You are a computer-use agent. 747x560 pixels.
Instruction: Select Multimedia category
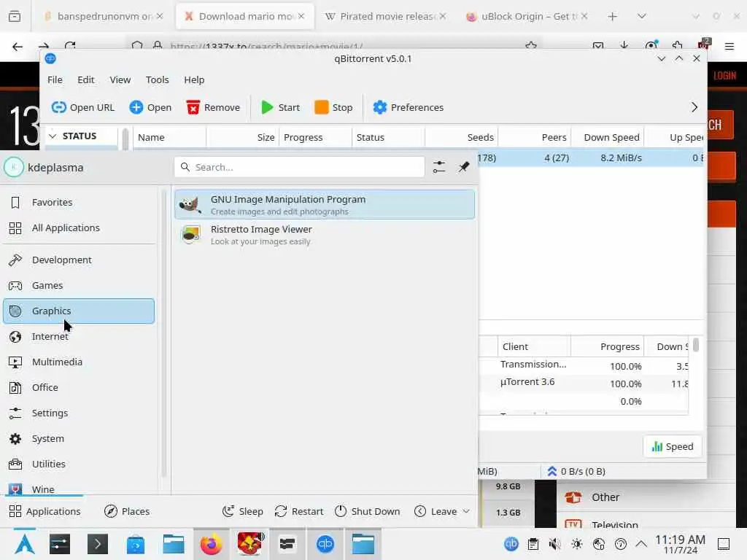(79, 362)
